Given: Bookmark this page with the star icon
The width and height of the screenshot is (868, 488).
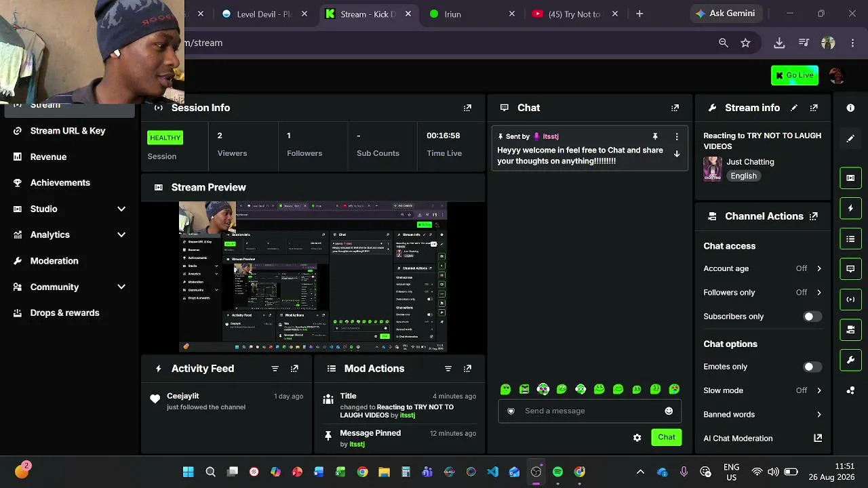Looking at the screenshot, I should pos(745,43).
